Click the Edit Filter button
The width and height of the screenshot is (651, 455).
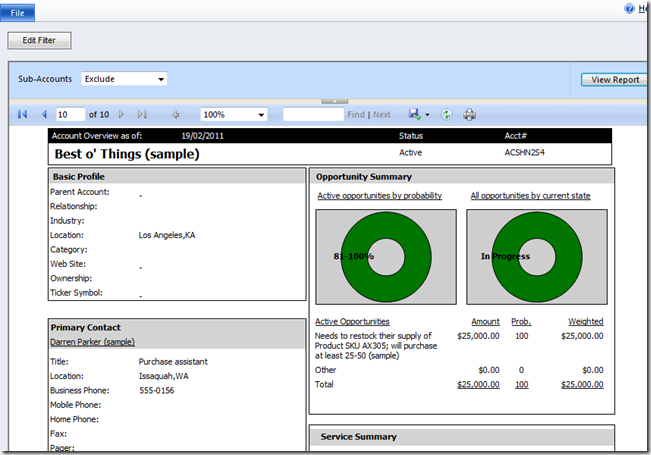tap(40, 41)
